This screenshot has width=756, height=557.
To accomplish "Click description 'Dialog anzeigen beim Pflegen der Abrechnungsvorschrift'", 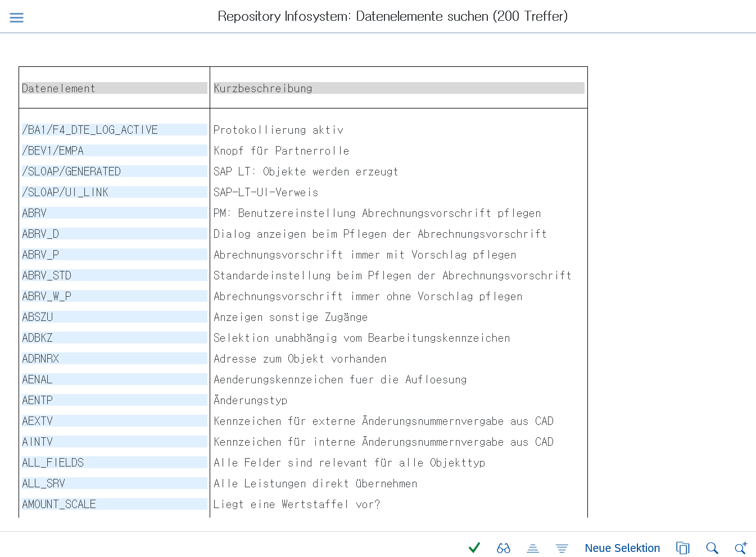I will point(380,234).
